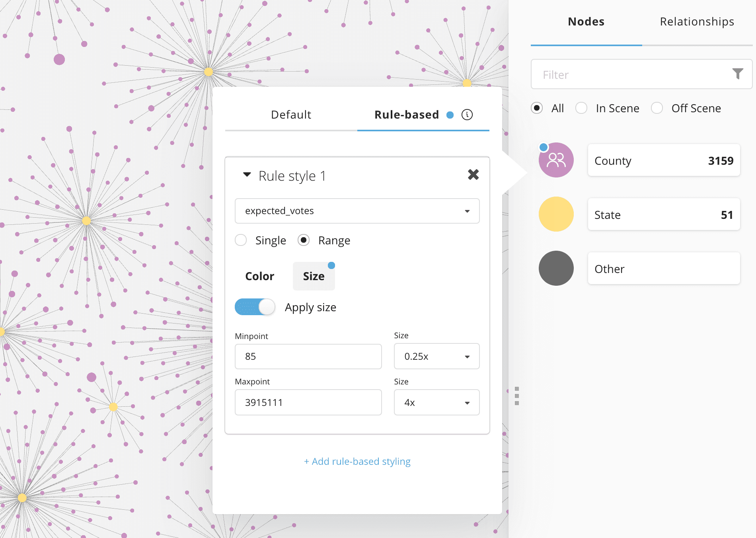
Task: Click the Minpoint input field
Action: 308,357
